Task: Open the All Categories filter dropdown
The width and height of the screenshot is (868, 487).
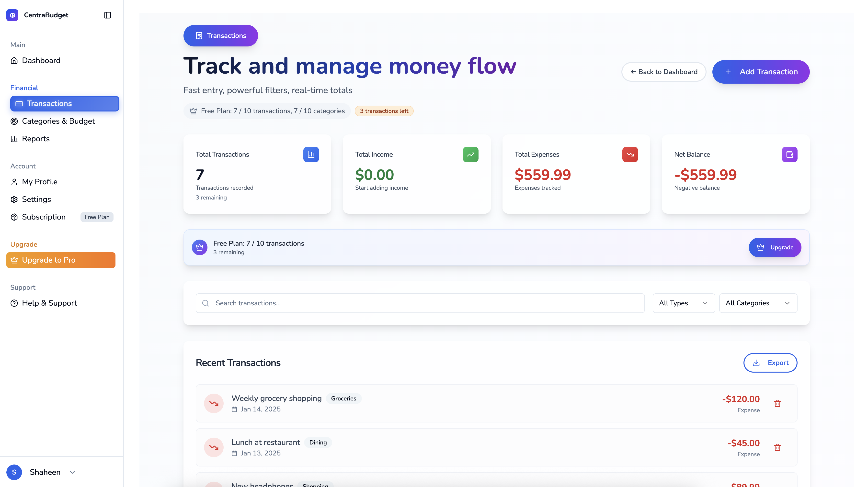Action: coord(758,303)
